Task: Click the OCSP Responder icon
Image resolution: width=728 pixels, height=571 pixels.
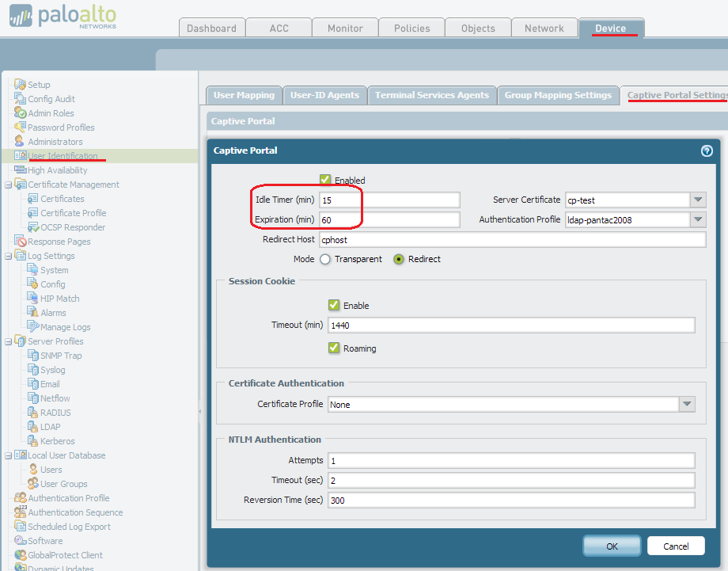Action: click(x=32, y=226)
